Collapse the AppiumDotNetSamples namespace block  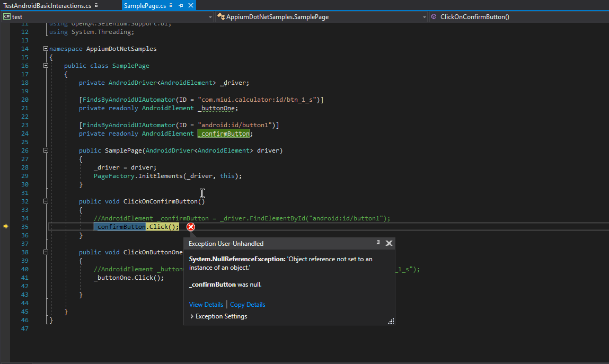[x=46, y=49]
